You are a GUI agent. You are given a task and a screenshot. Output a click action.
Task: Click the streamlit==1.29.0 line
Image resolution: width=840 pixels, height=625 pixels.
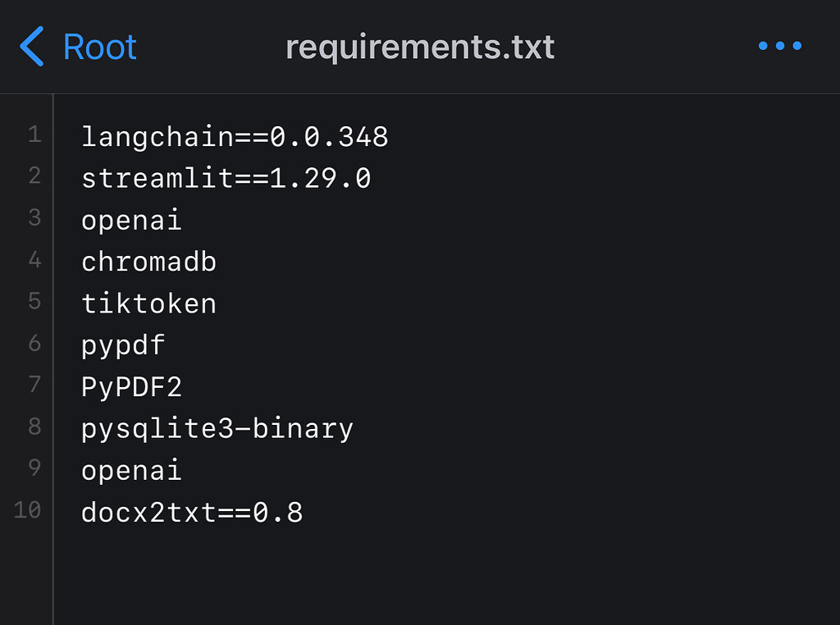point(226,178)
